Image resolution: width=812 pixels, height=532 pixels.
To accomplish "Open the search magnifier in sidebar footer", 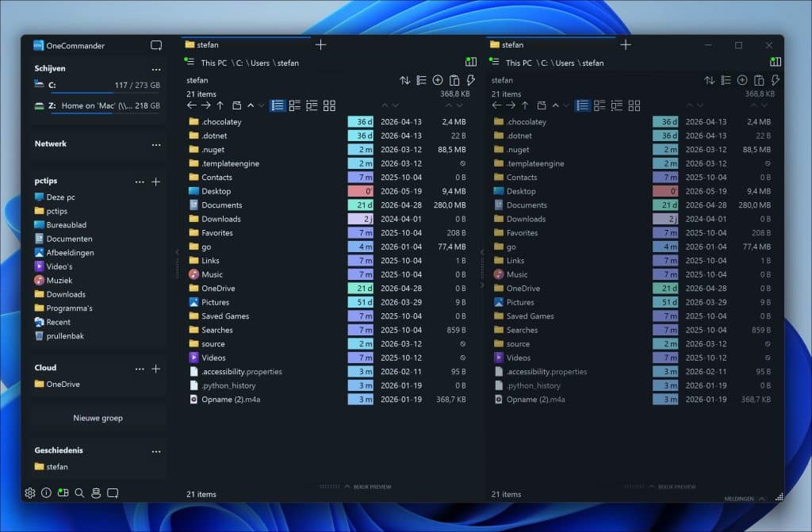I will [x=79, y=492].
